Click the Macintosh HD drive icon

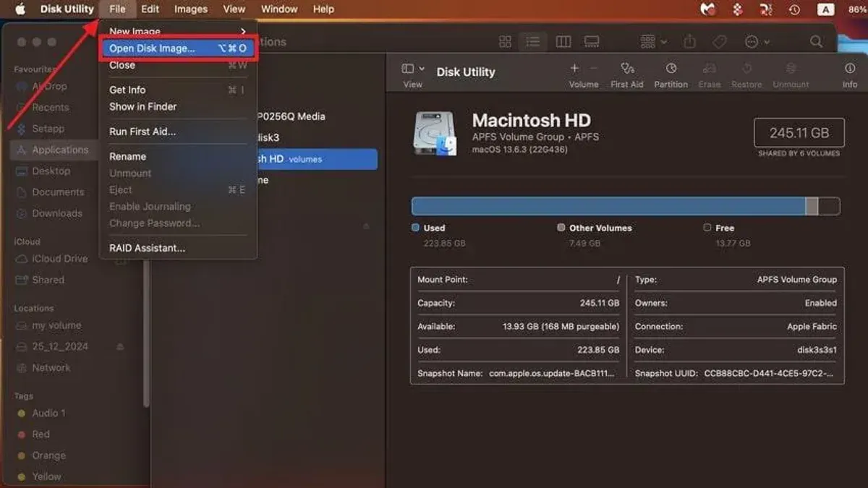[x=435, y=133]
